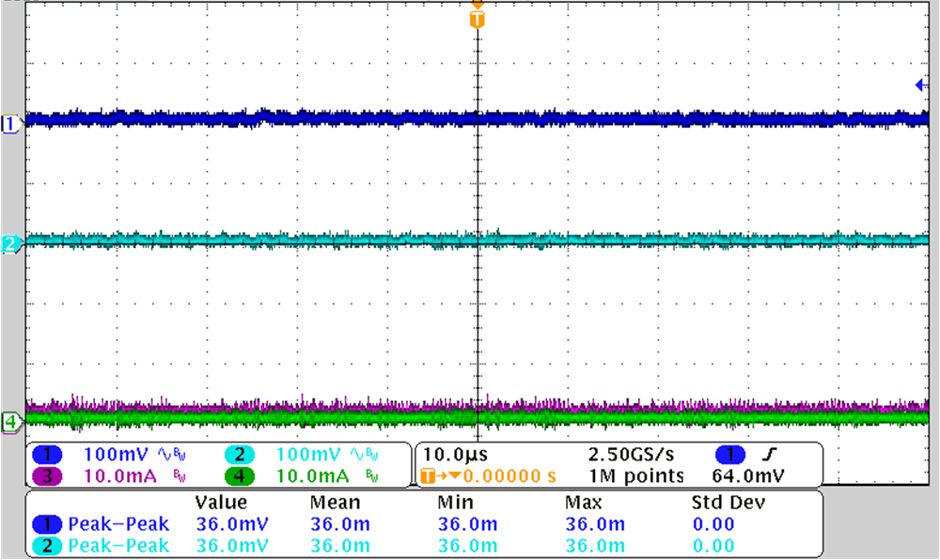Click the Channel 4 ground reference marker on left
The width and height of the screenshot is (940, 560).
[9, 423]
